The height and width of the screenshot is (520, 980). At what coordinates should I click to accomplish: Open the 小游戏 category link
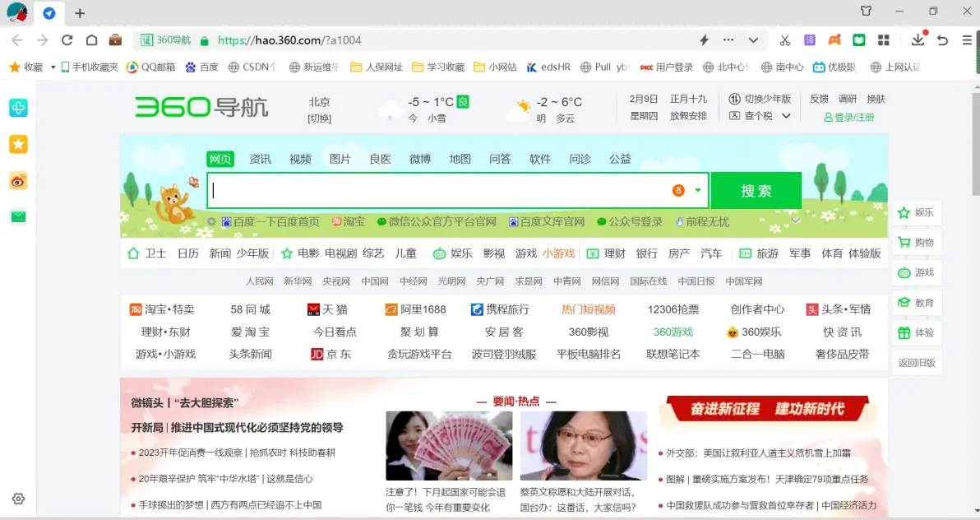[x=558, y=253]
